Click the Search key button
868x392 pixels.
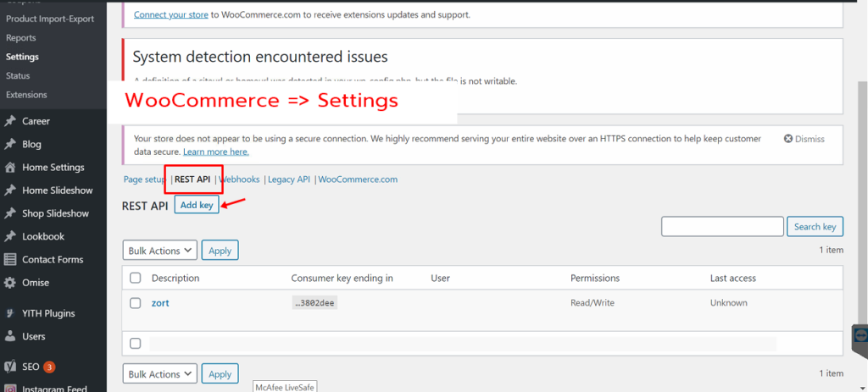coord(815,227)
